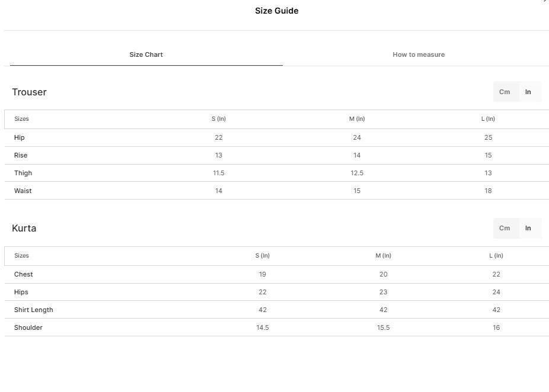This screenshot has height=392, width=549.
Task: Switch to the Size Chart tab
Action: pyautogui.click(x=146, y=54)
